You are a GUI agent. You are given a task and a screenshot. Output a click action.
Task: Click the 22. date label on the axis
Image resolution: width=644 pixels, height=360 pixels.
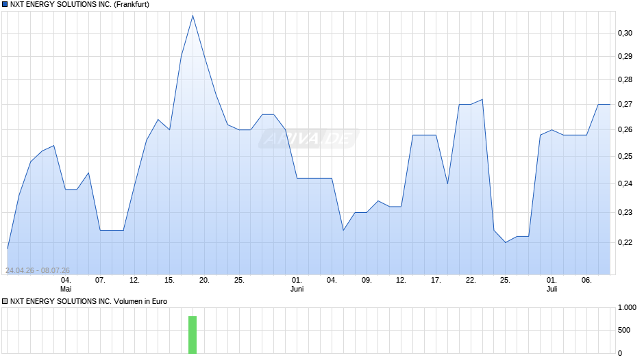(471, 281)
